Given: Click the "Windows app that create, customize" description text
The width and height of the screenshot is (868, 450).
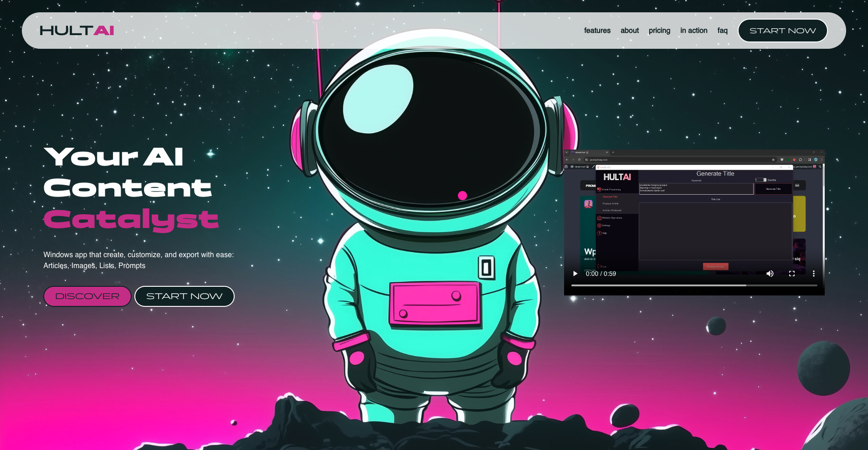Looking at the screenshot, I should [x=139, y=260].
